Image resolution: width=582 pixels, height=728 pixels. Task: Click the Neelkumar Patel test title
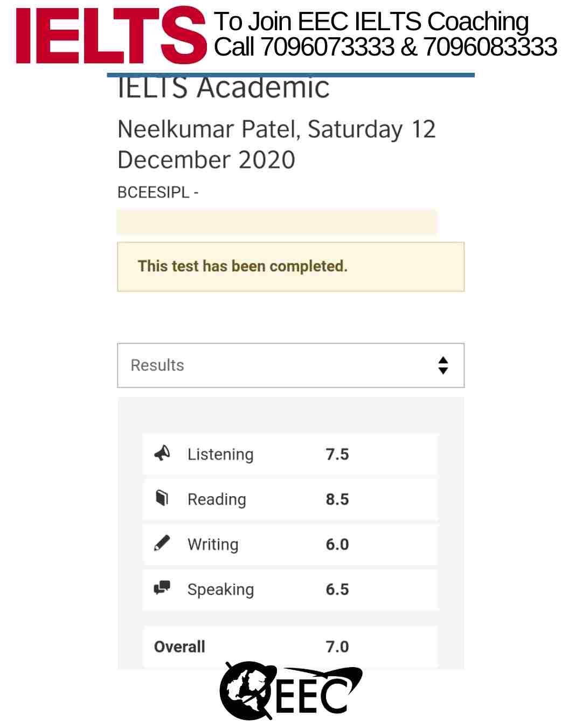pyautogui.click(x=276, y=145)
